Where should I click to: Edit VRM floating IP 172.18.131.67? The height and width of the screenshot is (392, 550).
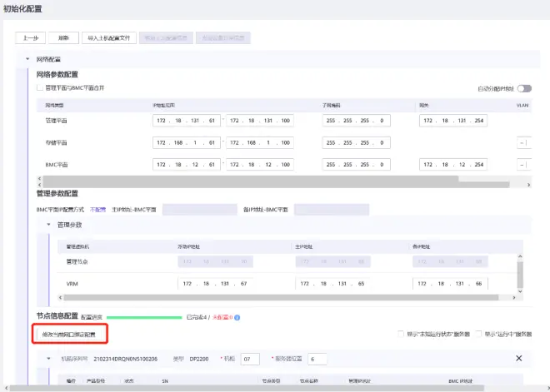215,284
